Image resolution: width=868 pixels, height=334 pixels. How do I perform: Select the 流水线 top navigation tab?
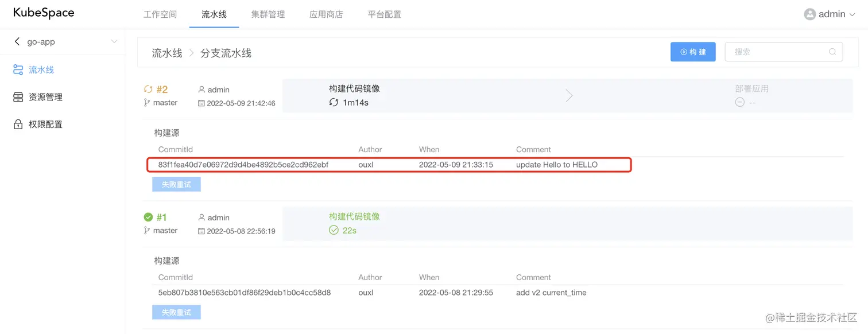point(214,14)
